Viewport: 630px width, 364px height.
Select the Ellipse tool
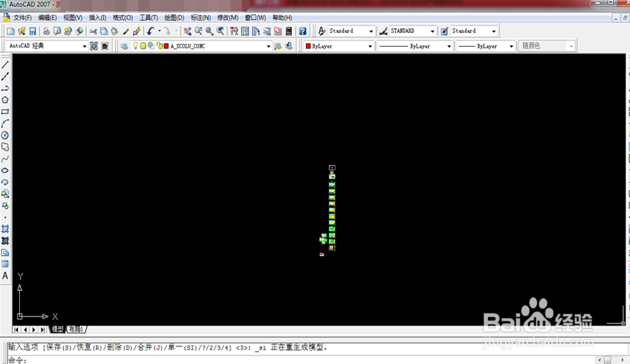coord(5,170)
